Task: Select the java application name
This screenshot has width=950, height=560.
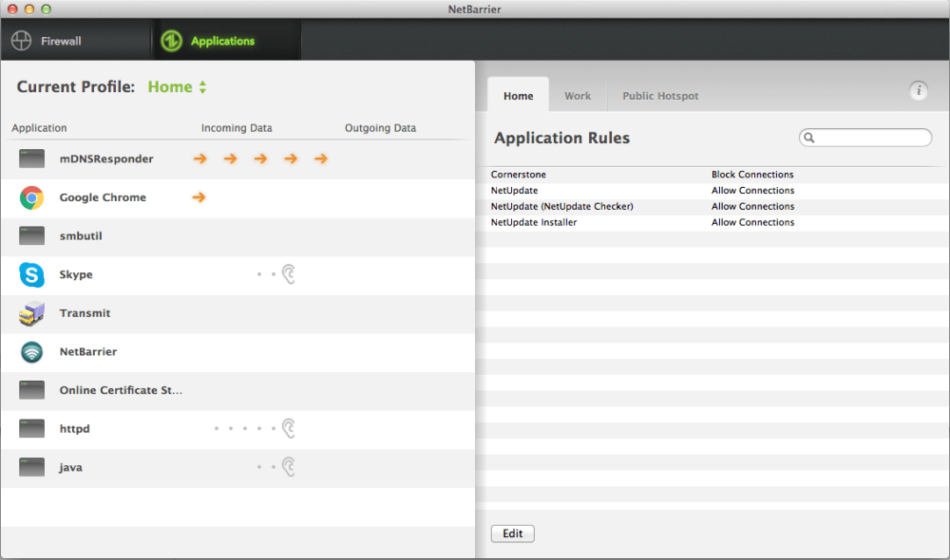Action: click(x=70, y=467)
